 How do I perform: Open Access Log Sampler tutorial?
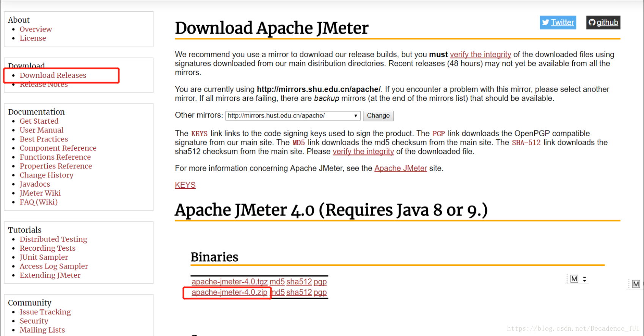[54, 266]
